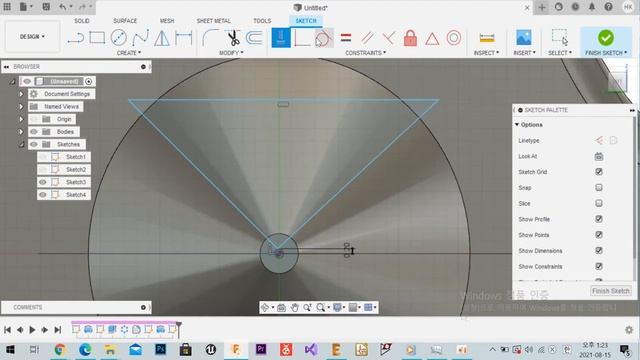Click the Pan hand tool in navigation bar

pyautogui.click(x=294, y=307)
